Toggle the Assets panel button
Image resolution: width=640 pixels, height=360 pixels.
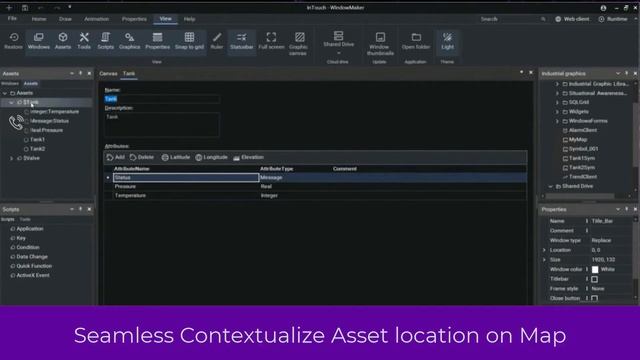[x=63, y=41]
